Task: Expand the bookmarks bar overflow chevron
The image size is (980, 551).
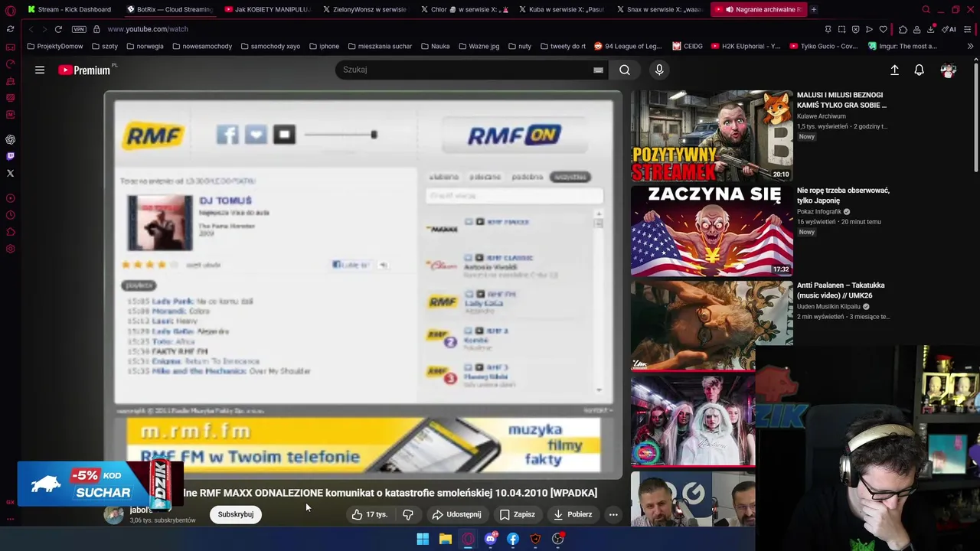Action: (970, 46)
